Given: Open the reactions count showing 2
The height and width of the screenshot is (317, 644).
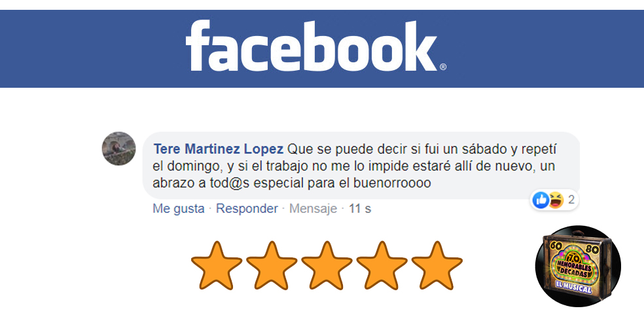Looking at the screenshot, I should (571, 200).
